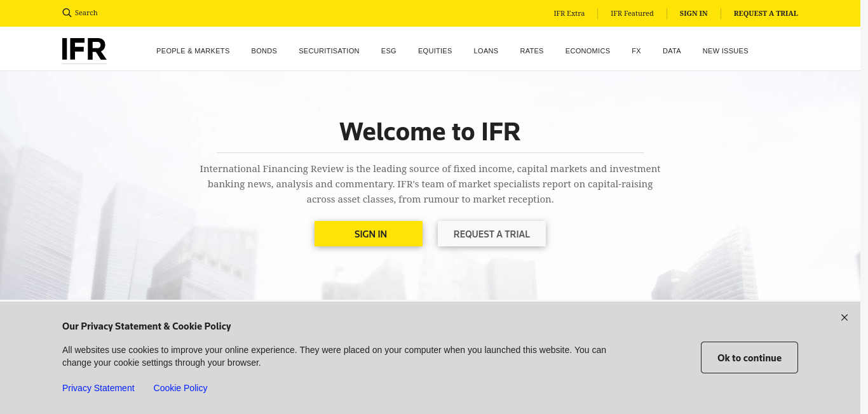This screenshot has height=414, width=868.
Task: Accept cookies with Ok to continue
Action: coord(749,357)
